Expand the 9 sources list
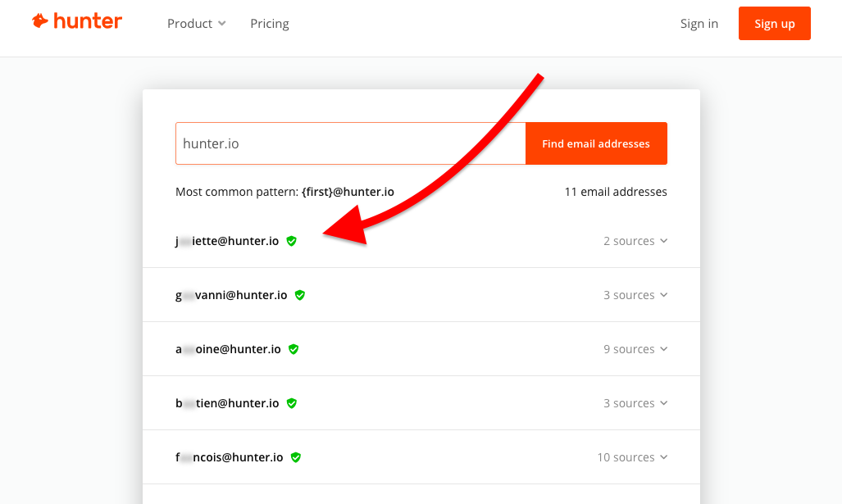 pyautogui.click(x=635, y=349)
